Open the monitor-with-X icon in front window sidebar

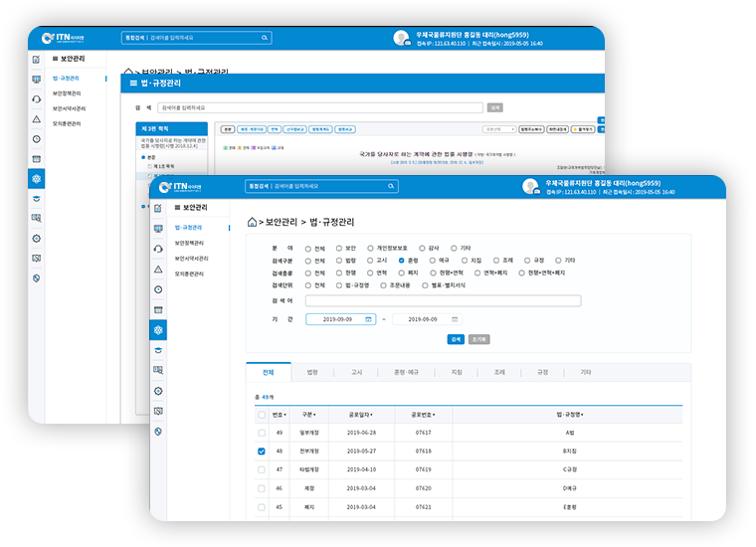(x=158, y=411)
